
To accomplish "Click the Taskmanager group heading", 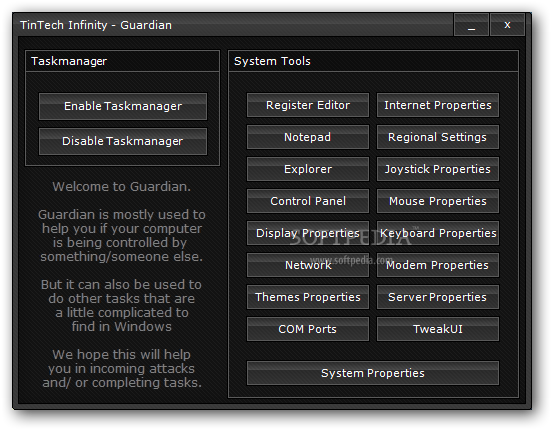I will (x=69, y=61).
